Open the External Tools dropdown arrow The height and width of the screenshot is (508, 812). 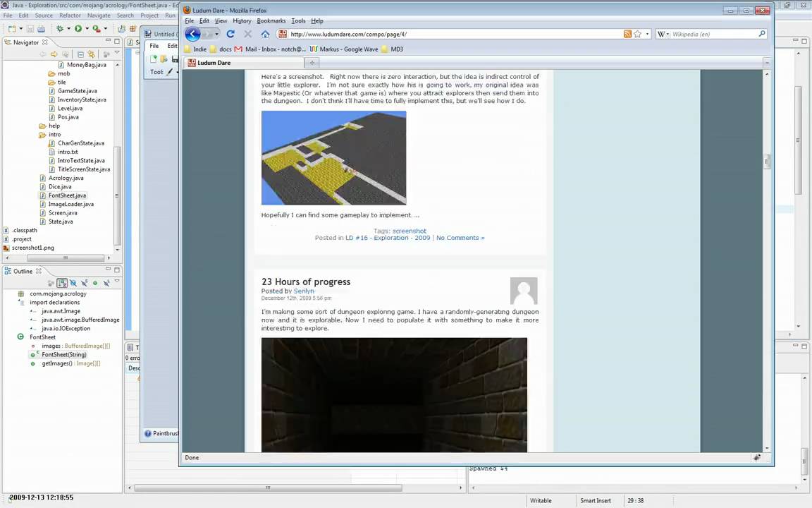(x=105, y=28)
